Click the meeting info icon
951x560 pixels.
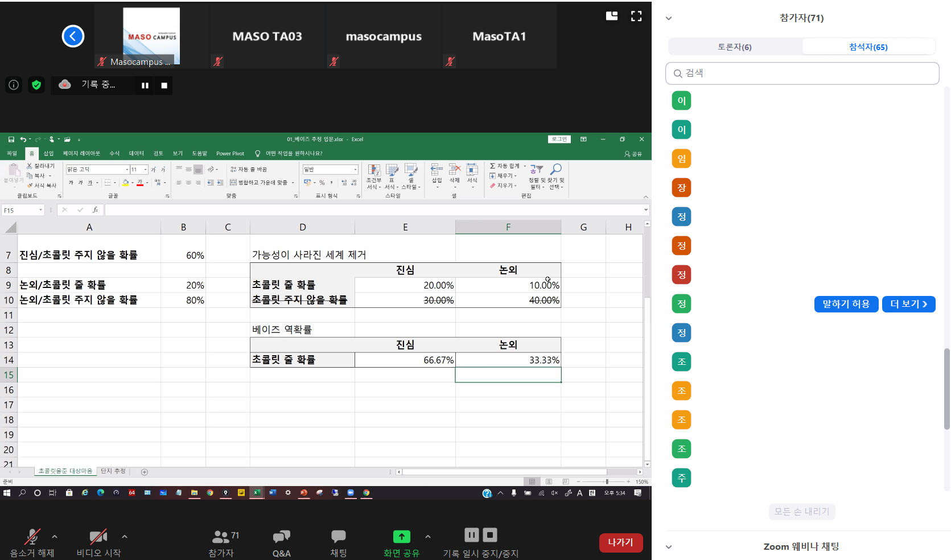[14, 85]
